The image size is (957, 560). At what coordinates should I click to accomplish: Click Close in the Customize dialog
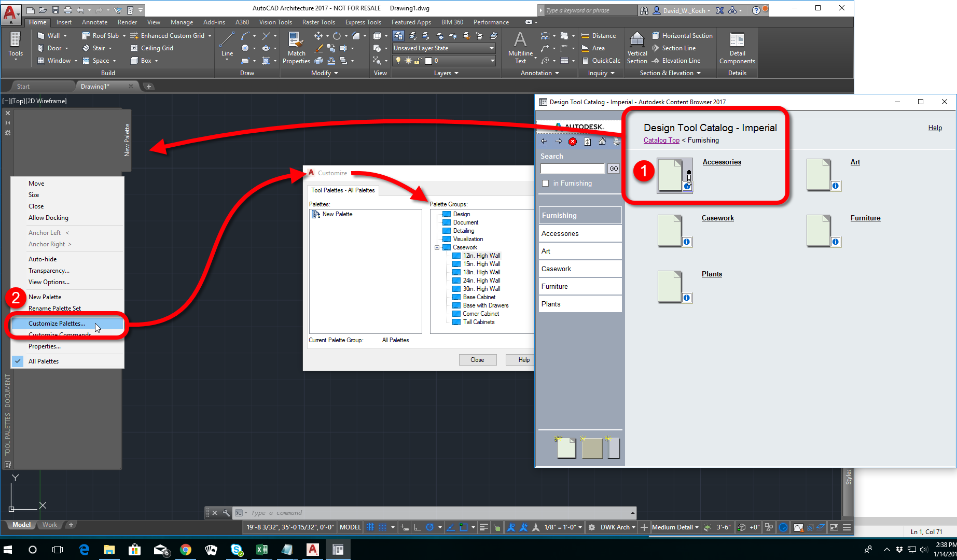point(477,360)
